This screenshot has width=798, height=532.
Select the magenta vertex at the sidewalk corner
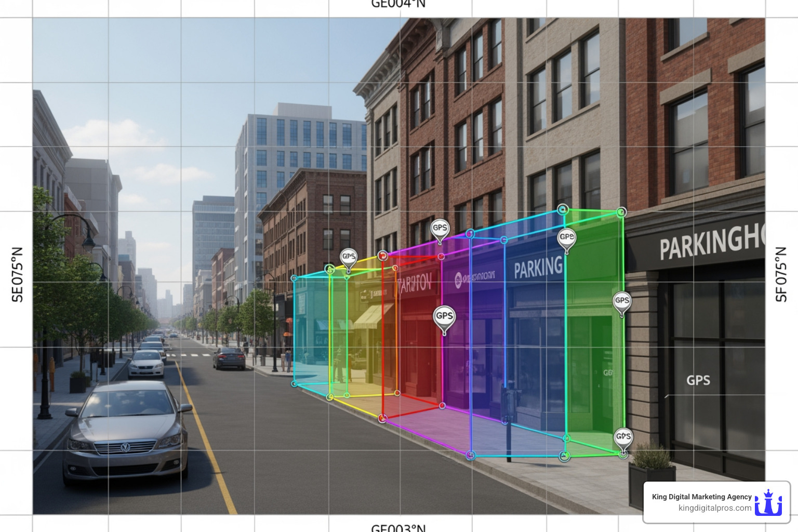[471, 456]
